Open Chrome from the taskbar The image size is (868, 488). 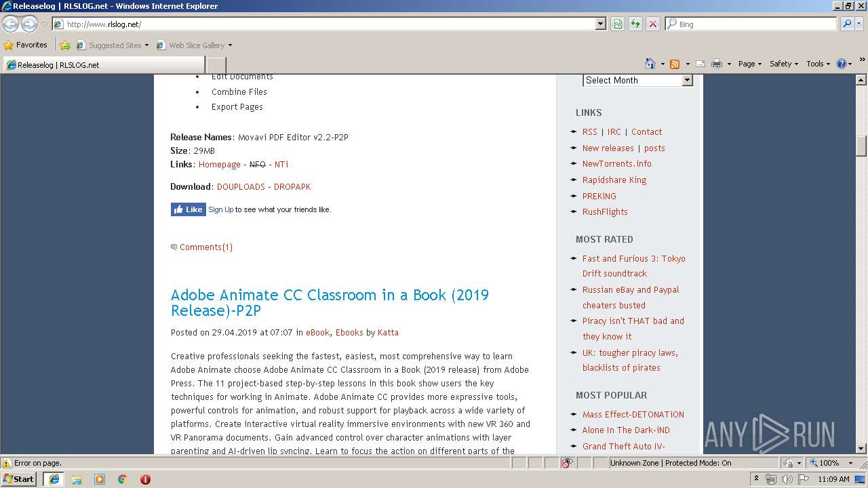pos(123,479)
